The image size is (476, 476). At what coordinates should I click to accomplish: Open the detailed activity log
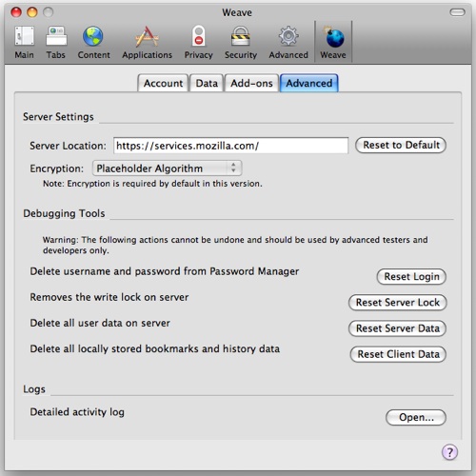click(x=416, y=417)
